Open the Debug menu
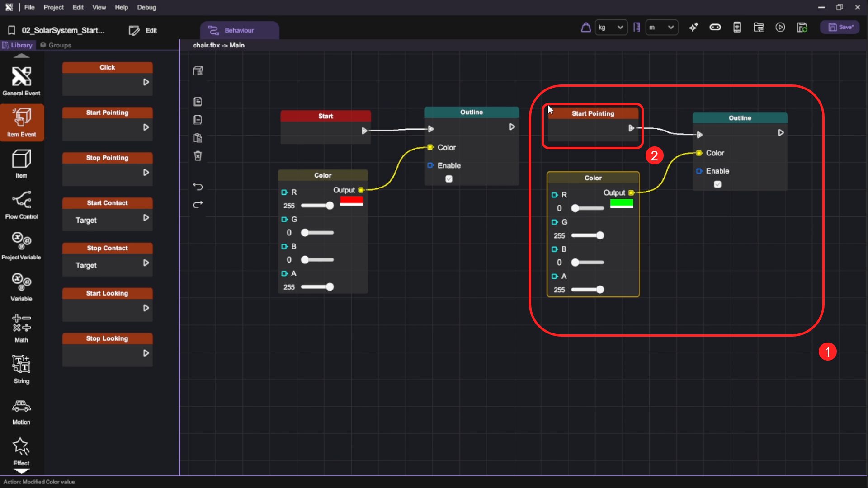This screenshot has height=488, width=868. coord(146,7)
